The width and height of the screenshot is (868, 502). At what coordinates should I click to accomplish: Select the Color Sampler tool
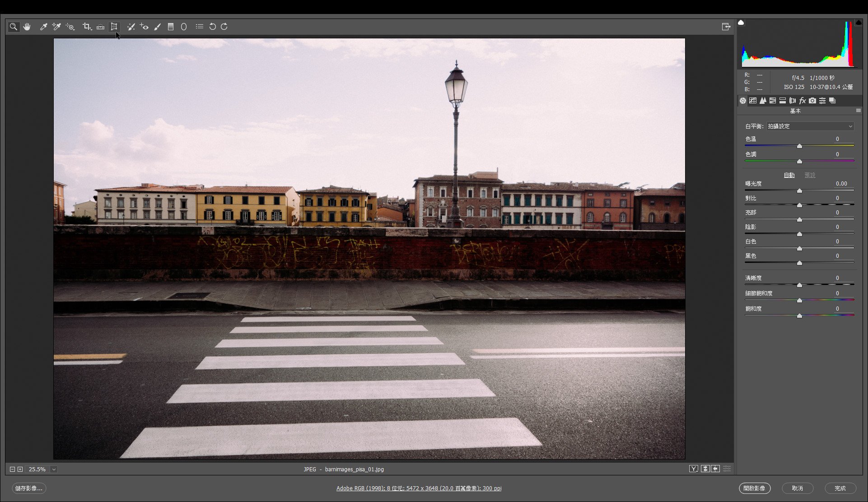[56, 27]
